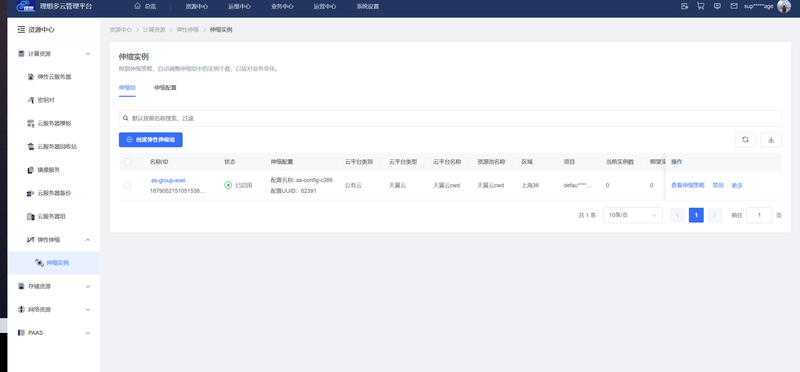Click the 名称/ID column header

point(159,162)
